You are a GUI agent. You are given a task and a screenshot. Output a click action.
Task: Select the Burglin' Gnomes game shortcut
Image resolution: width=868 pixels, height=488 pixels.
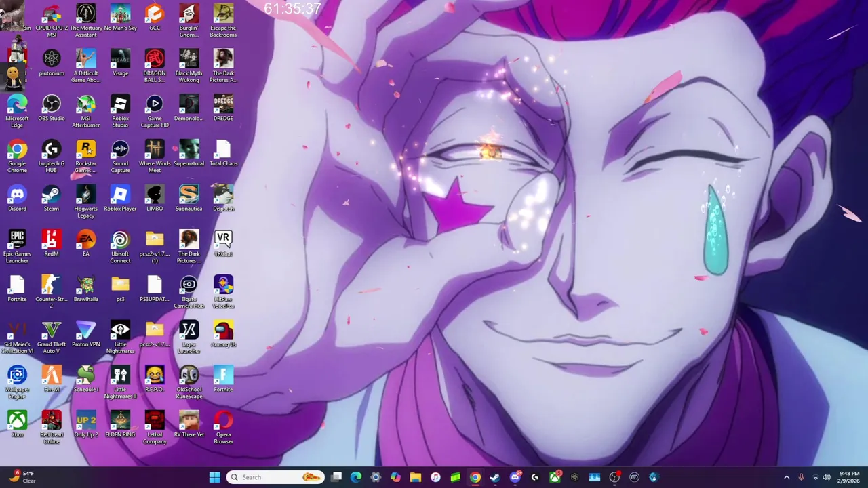189,20
